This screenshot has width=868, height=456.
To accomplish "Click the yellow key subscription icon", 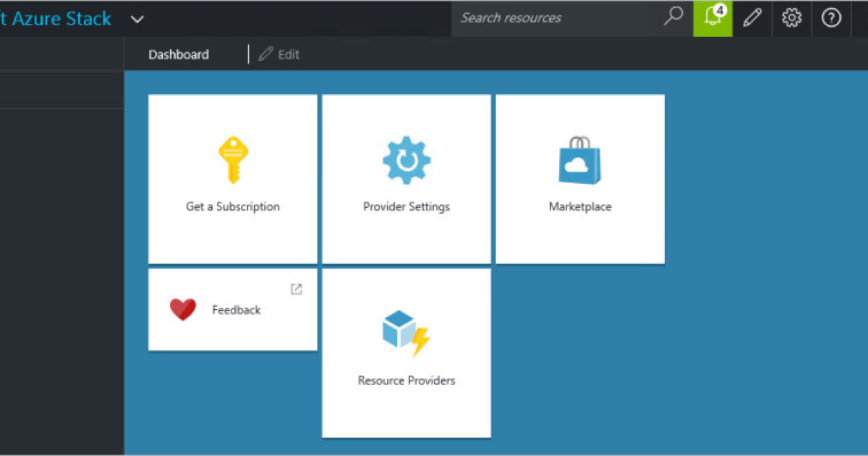I will (232, 160).
